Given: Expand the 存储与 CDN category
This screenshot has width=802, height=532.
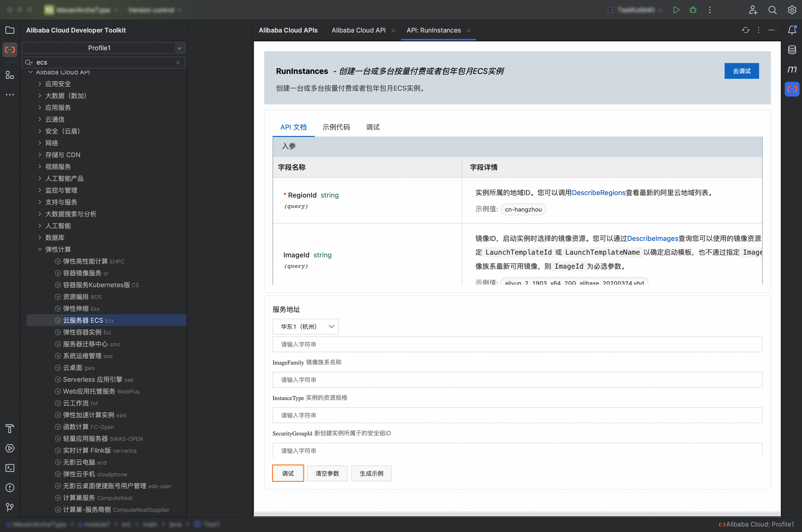Looking at the screenshot, I should click(40, 155).
